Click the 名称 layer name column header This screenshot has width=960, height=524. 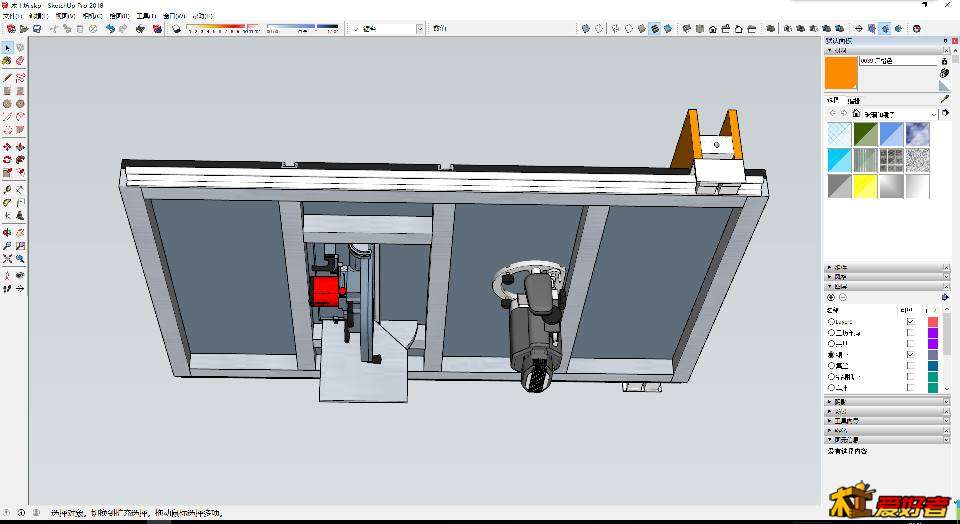point(833,310)
